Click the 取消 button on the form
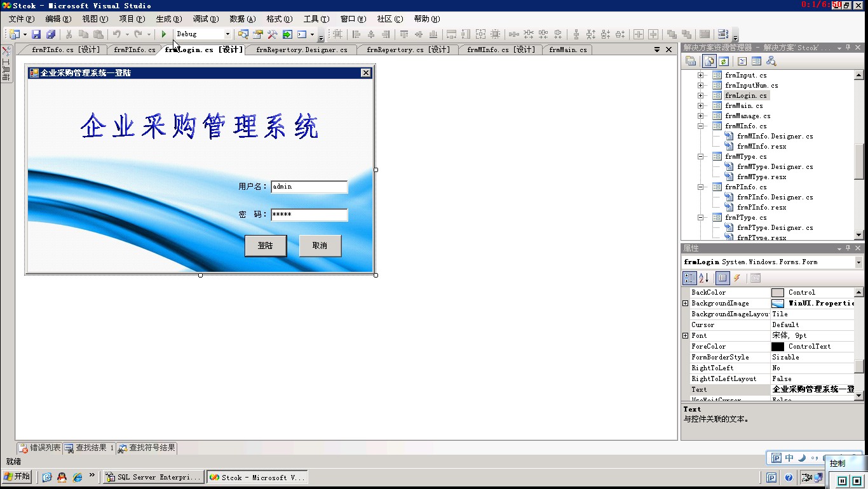This screenshot has width=868, height=489. tap(320, 246)
